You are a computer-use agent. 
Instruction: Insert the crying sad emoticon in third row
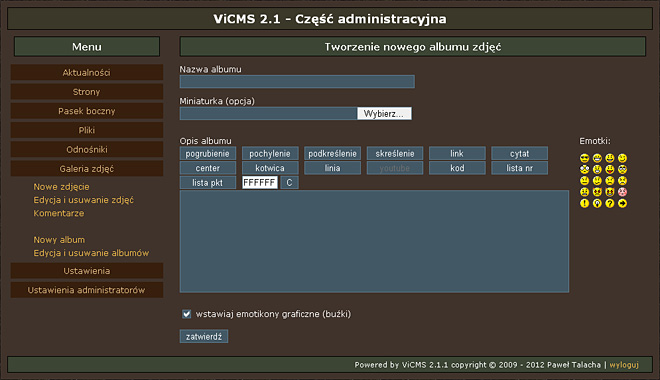623,181
